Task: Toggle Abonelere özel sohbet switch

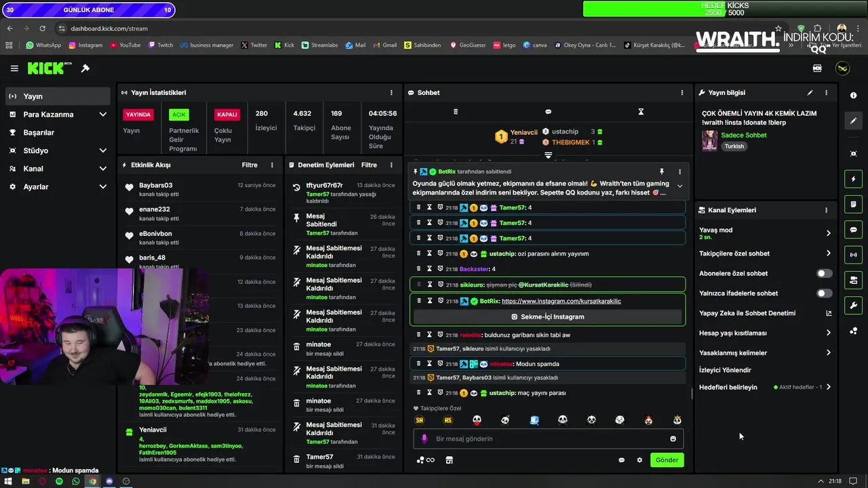Action: tap(824, 273)
